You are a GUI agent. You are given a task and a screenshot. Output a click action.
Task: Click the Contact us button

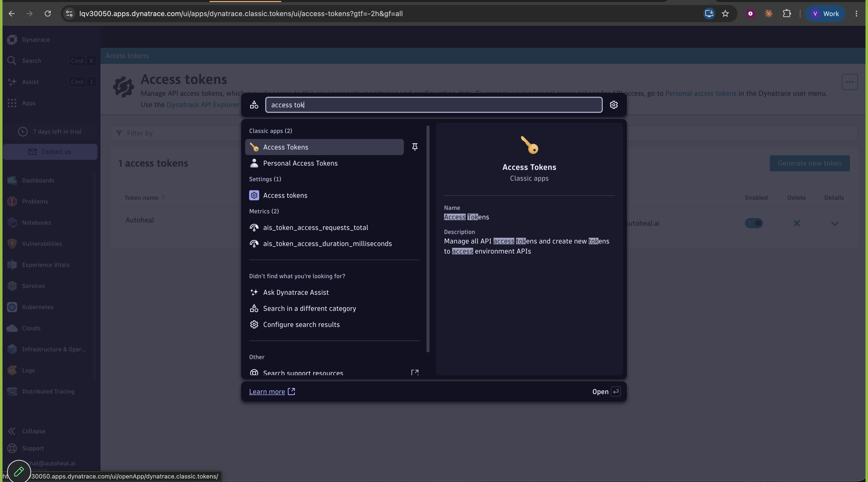50,152
